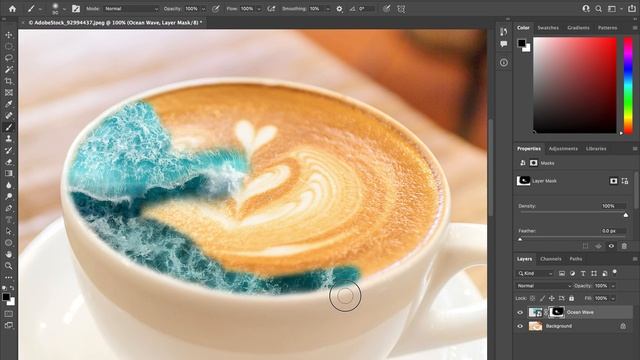Select the Lasso tool

pyautogui.click(x=9, y=58)
